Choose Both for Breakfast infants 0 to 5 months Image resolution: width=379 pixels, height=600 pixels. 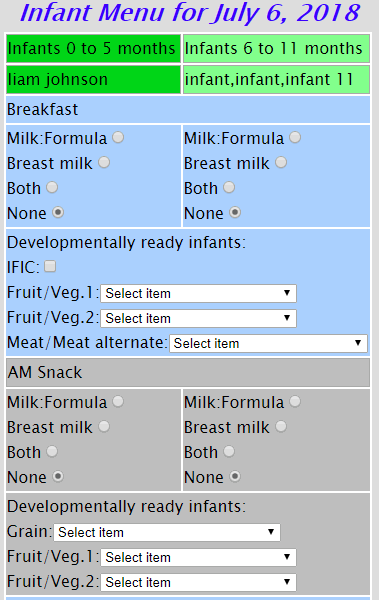pos(52,188)
